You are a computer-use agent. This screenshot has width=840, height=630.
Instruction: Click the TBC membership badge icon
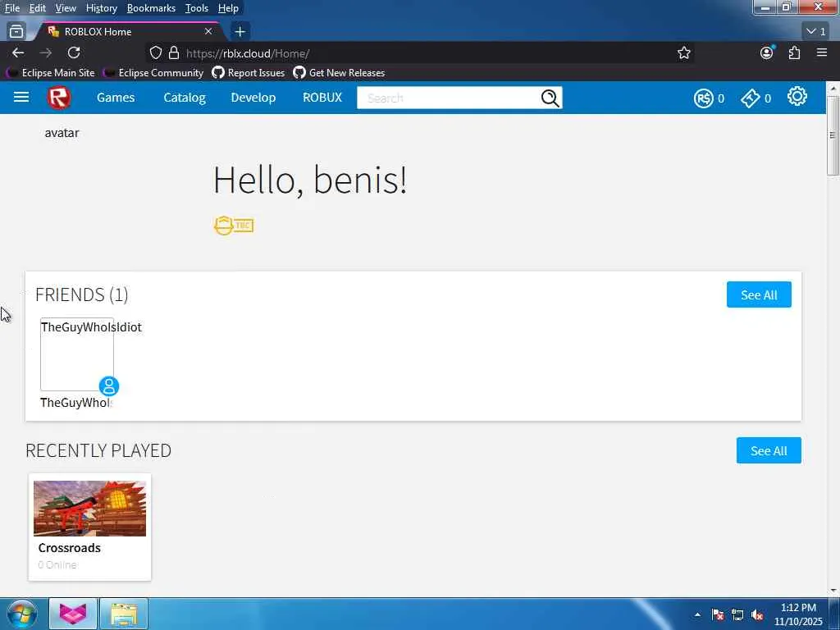pos(234,226)
